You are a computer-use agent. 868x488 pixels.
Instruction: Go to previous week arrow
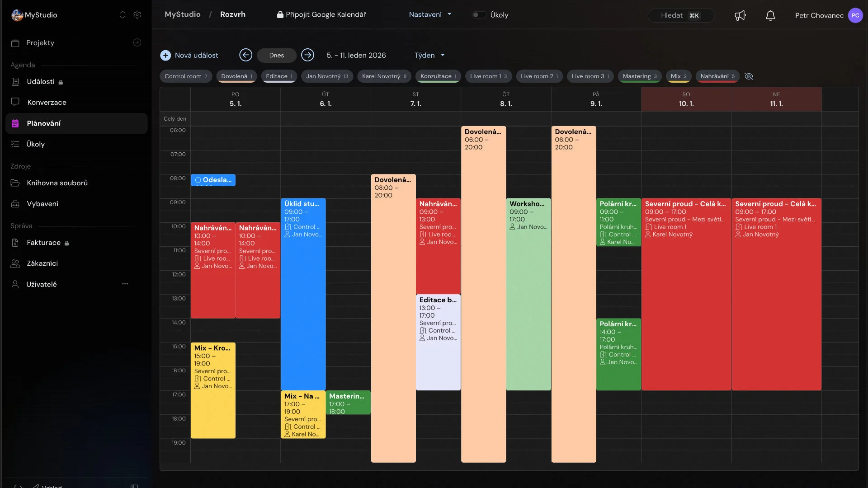click(x=245, y=55)
